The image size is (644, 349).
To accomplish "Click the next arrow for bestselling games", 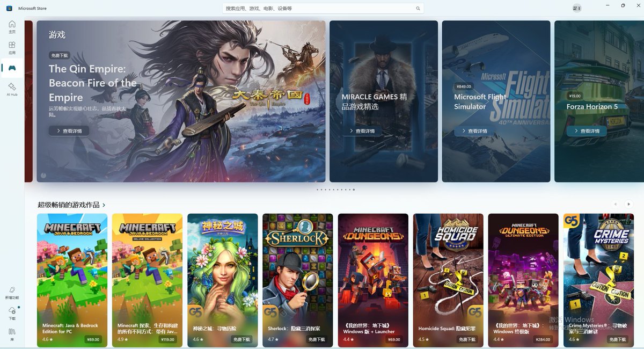I will (628, 204).
